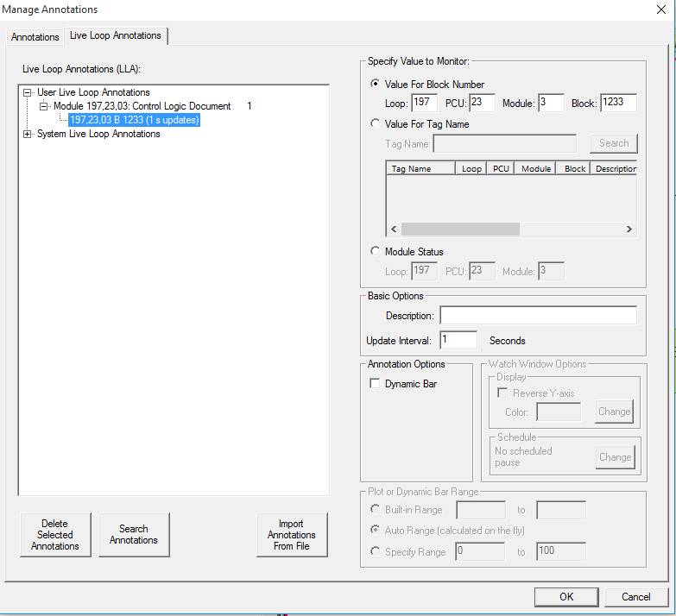This screenshot has width=676, height=616.
Task: Collapse the User Live Loop Annotations node
Action: pyautogui.click(x=28, y=92)
